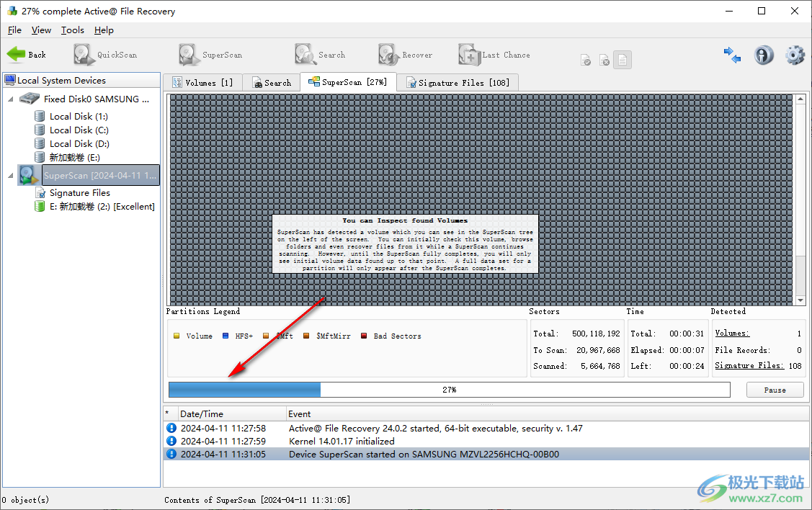Click the 27% scan progress bar
The height and width of the screenshot is (510, 812).
(449, 390)
